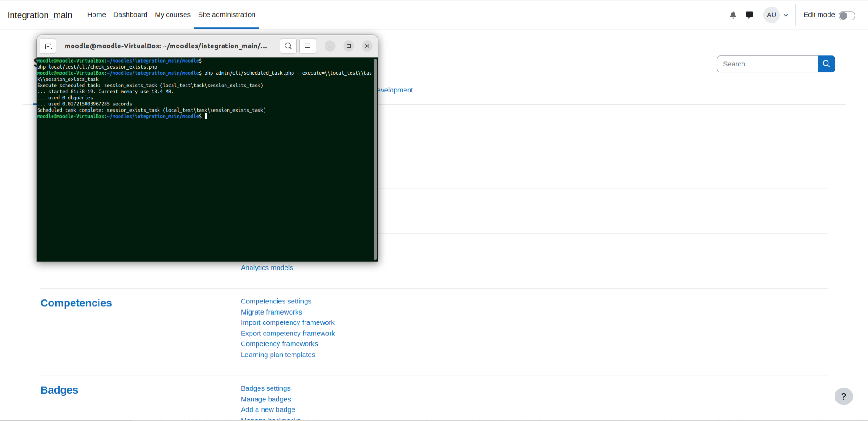
Task: Click the terminal window title bar text
Action: coord(166,46)
